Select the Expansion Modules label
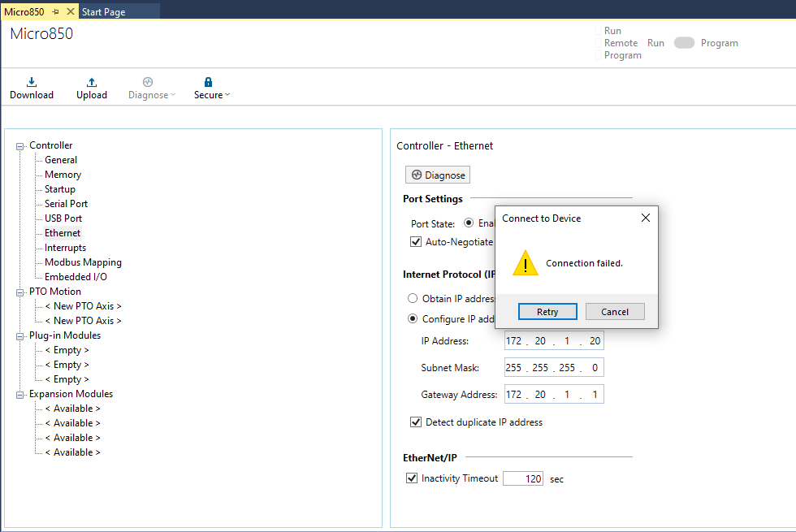Screen dimensions: 796x532 [x=71, y=394]
